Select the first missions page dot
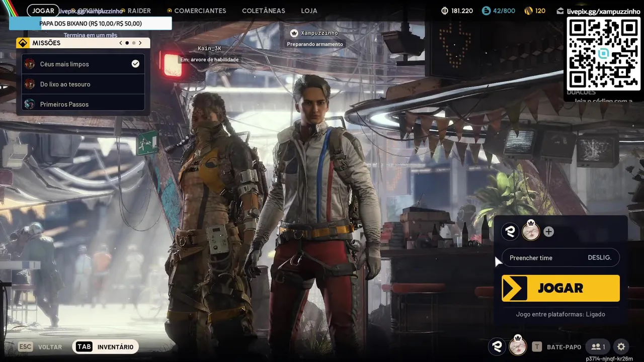 [127, 43]
